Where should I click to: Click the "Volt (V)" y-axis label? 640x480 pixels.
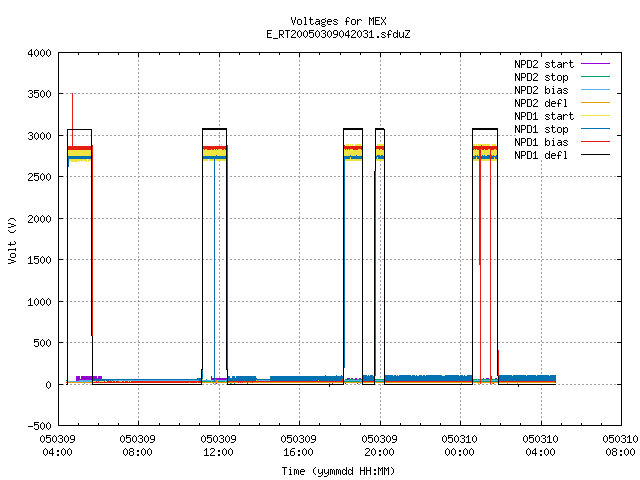pos(12,240)
